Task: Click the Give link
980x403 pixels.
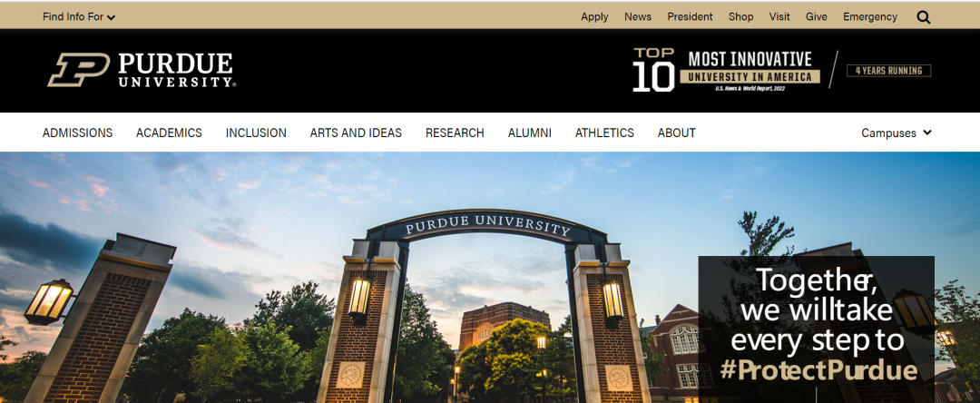Action: point(817,17)
